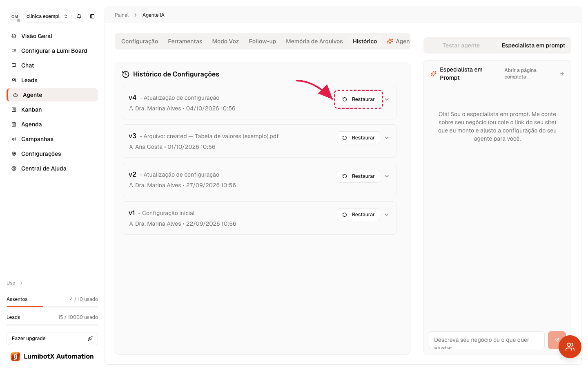Open the clínica exemplo workspace selector
Image resolution: width=588 pixels, height=368 pixels.
[x=47, y=16]
